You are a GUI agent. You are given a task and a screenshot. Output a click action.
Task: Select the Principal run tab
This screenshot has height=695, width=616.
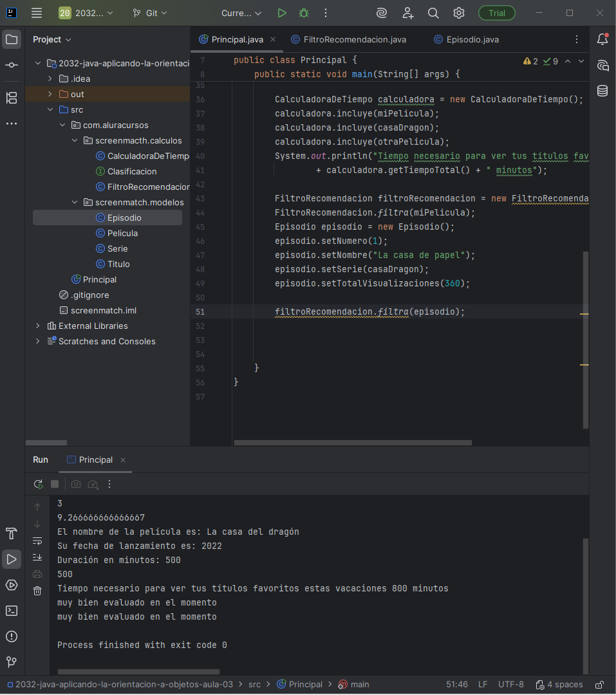tap(90, 459)
